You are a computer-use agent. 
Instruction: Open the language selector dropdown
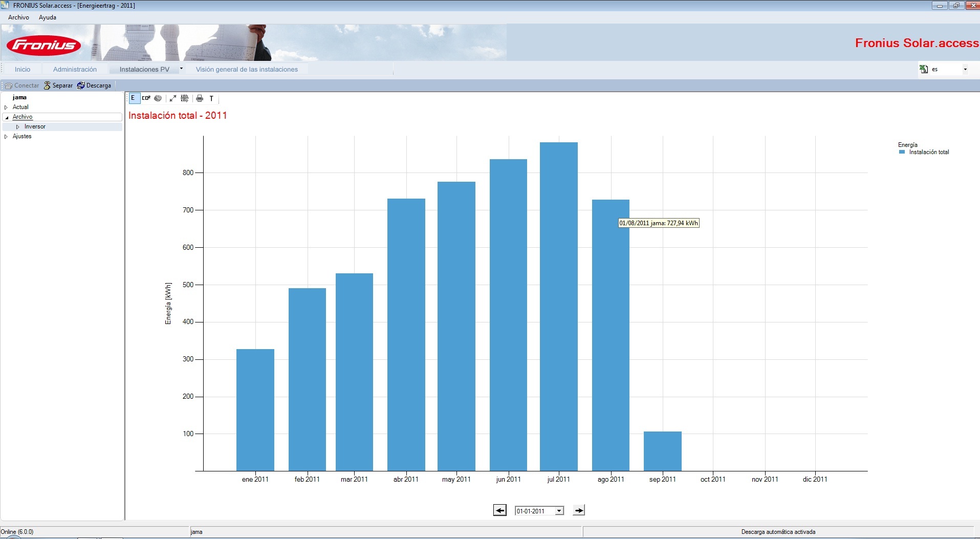(x=965, y=69)
